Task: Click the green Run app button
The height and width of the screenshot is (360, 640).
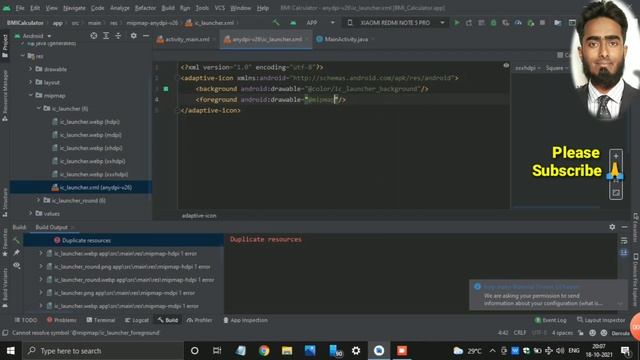Action: coord(457,23)
